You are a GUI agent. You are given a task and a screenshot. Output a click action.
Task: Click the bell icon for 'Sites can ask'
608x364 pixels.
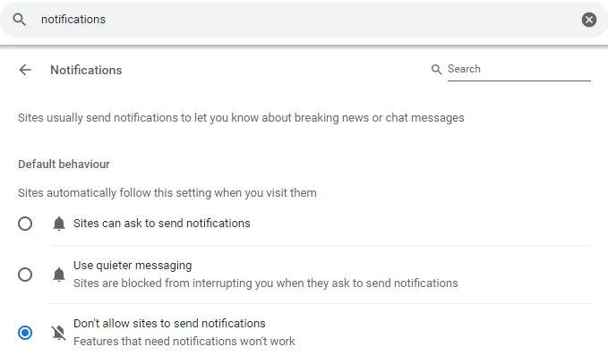pyautogui.click(x=59, y=224)
